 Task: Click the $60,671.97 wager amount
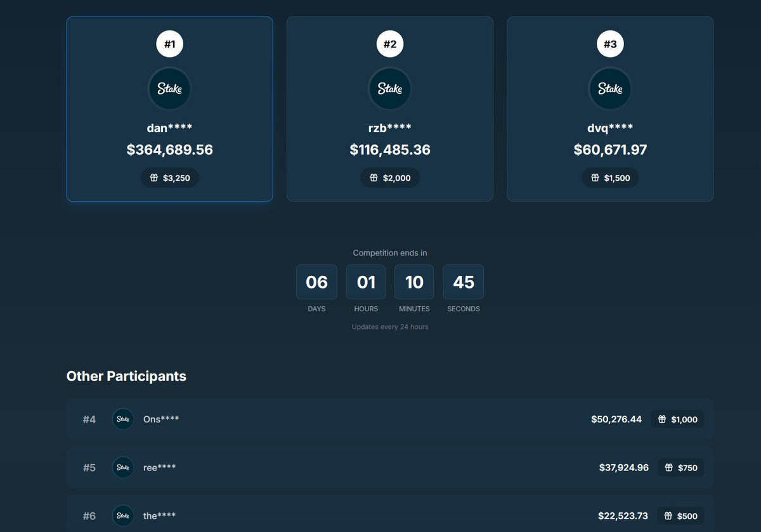coord(610,150)
